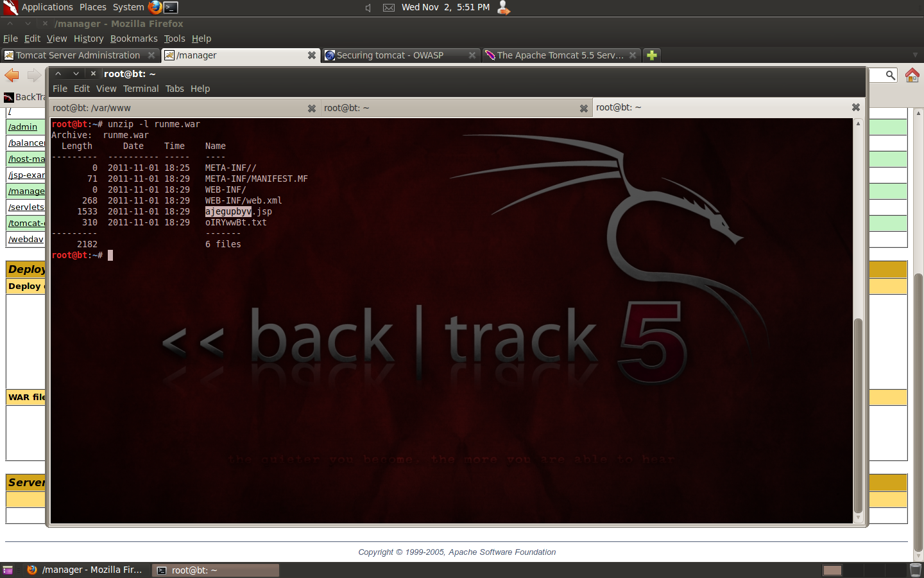This screenshot has width=924, height=578.
Task: Open the /servlets application link
Action: pyautogui.click(x=26, y=207)
